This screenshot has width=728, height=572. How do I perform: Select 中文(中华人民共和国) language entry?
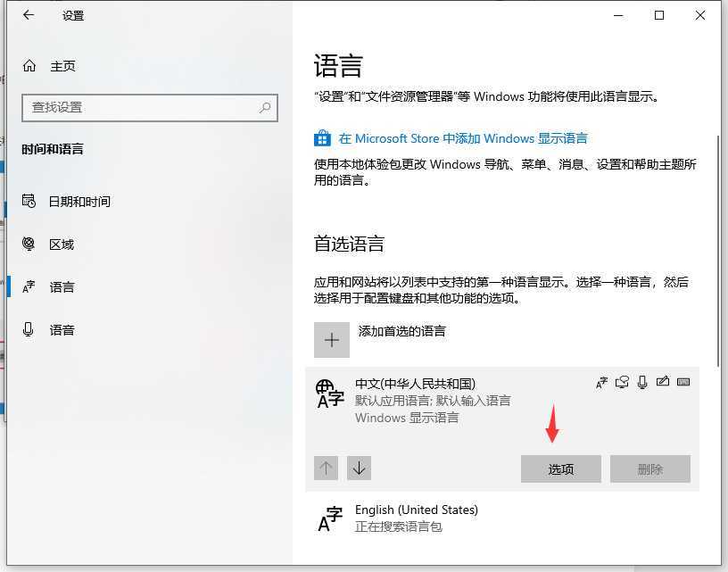tap(502, 428)
